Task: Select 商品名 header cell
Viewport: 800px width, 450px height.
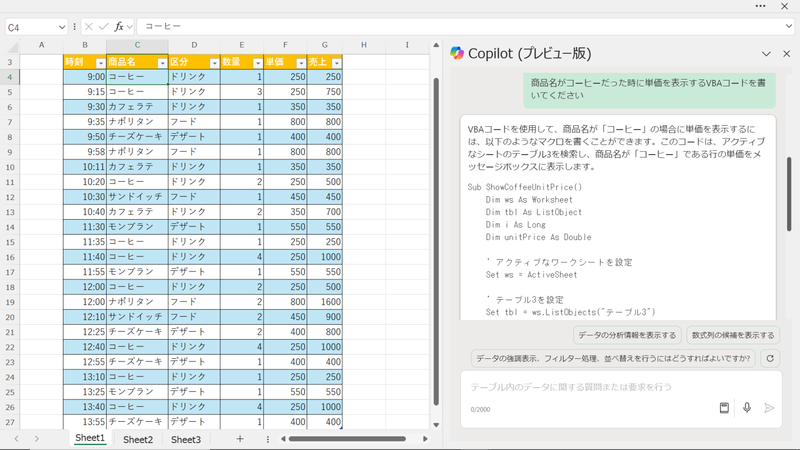Action: point(137,62)
